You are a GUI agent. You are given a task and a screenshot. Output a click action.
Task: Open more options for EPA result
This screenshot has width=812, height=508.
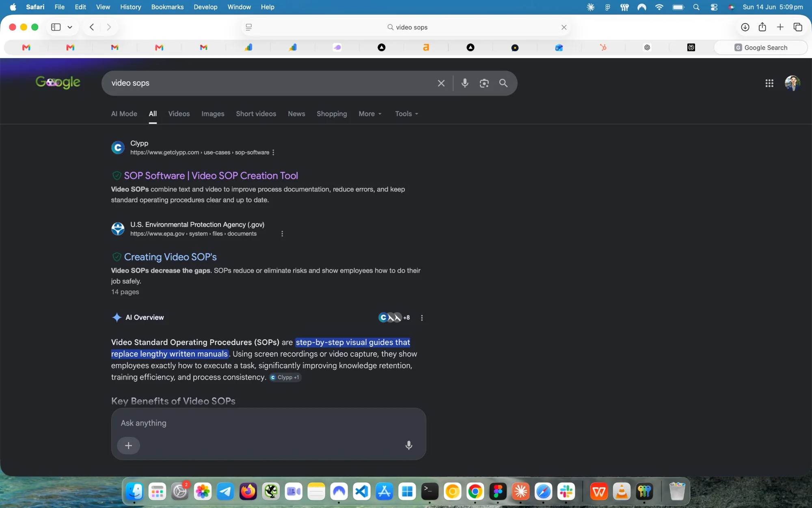point(282,234)
